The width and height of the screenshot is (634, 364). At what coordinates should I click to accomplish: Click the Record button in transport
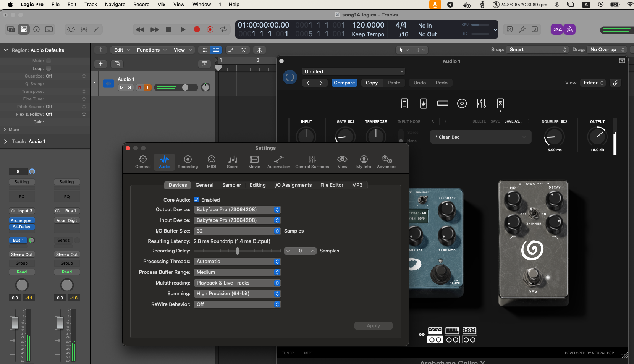coord(197,29)
